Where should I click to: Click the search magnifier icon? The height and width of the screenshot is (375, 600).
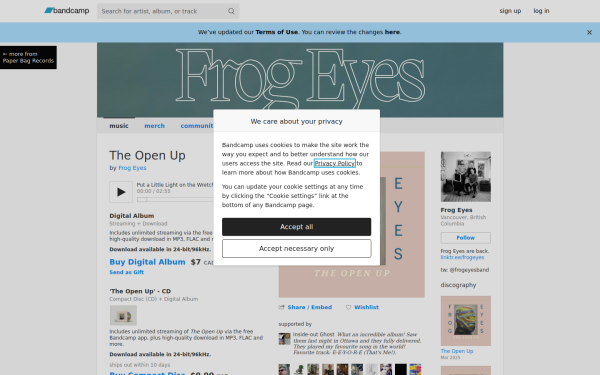[232, 11]
